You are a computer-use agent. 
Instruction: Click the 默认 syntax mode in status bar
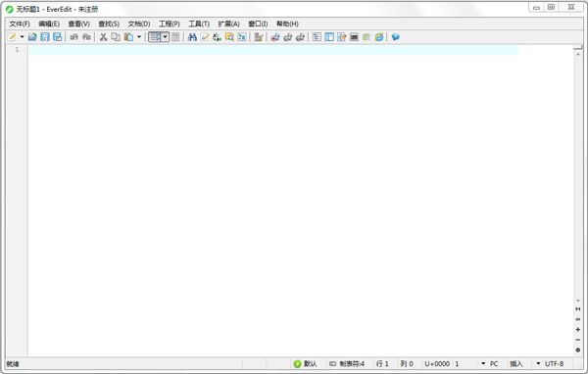pos(306,364)
